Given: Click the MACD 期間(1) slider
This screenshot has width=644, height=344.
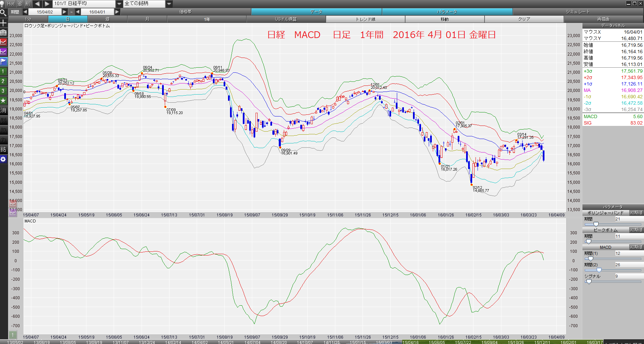Looking at the screenshot, I should pos(613,259).
